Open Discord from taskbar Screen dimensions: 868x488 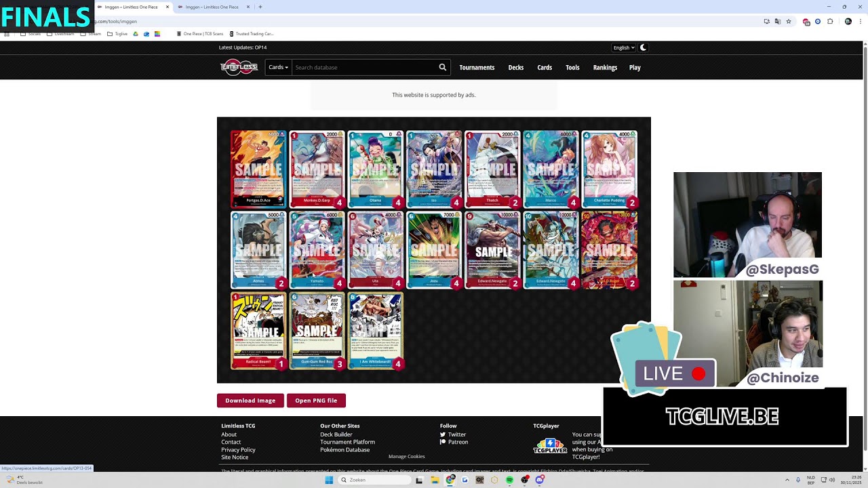tap(540, 480)
